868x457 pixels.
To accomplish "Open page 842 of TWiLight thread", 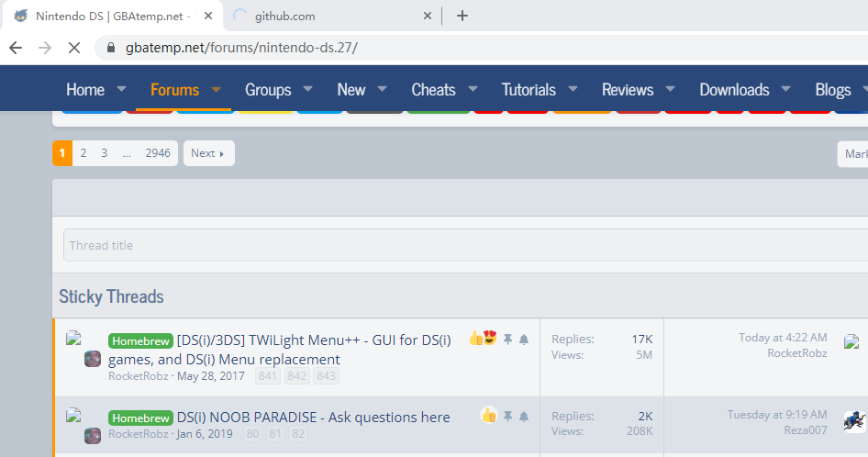I will point(296,376).
